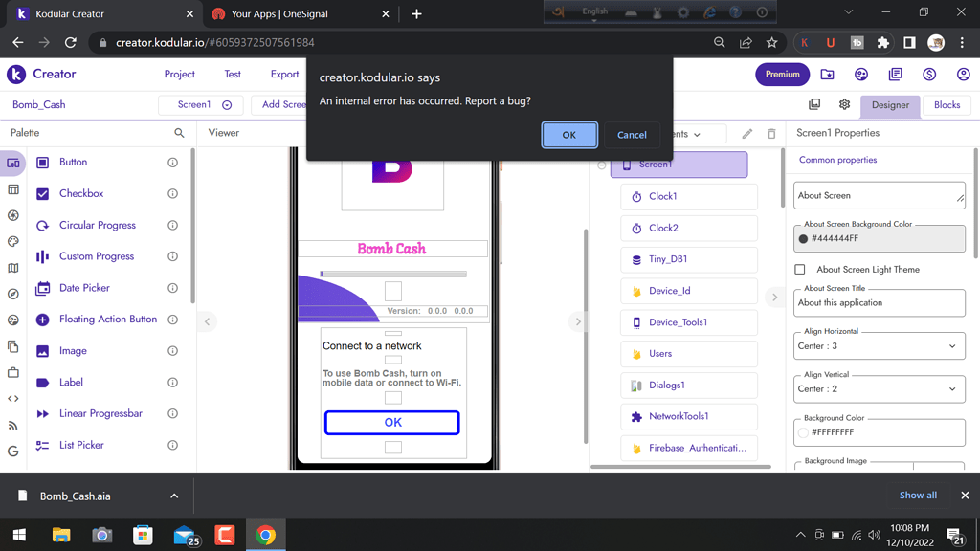980x551 pixels.
Task: Select the Floating Action Button palette item
Action: (107, 320)
